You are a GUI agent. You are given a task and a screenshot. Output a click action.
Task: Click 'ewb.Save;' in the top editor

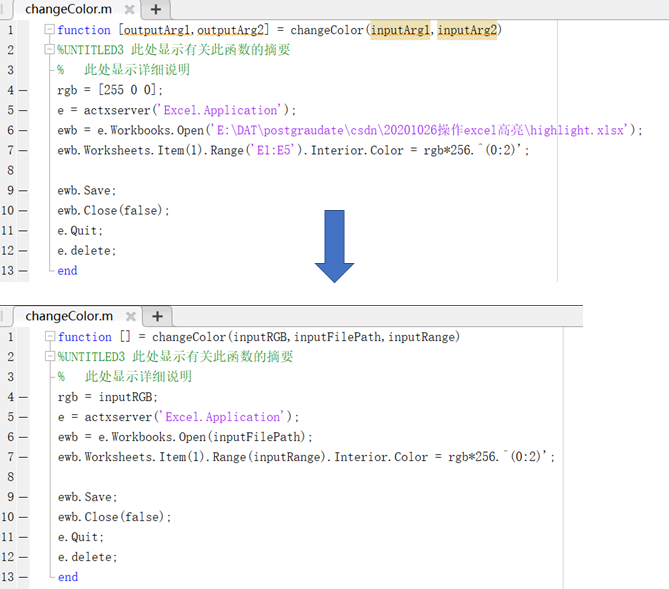(87, 190)
